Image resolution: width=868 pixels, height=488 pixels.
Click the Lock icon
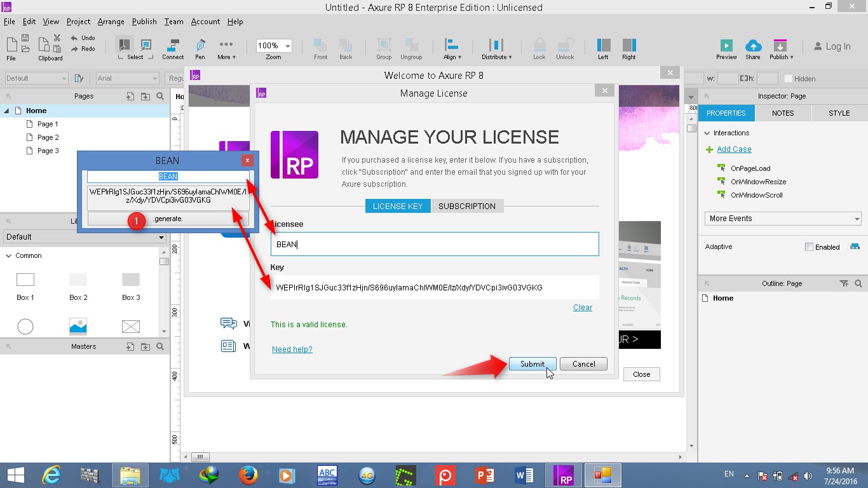tap(539, 45)
